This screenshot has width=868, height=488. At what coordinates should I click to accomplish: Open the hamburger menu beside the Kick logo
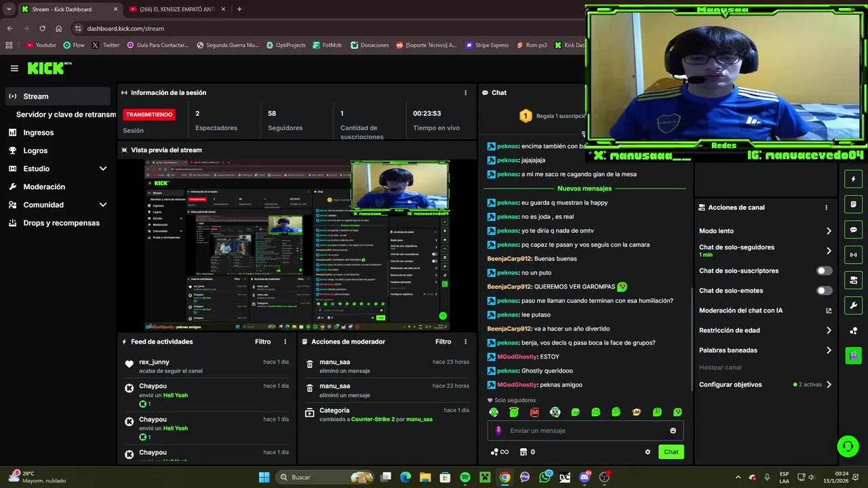coord(14,68)
